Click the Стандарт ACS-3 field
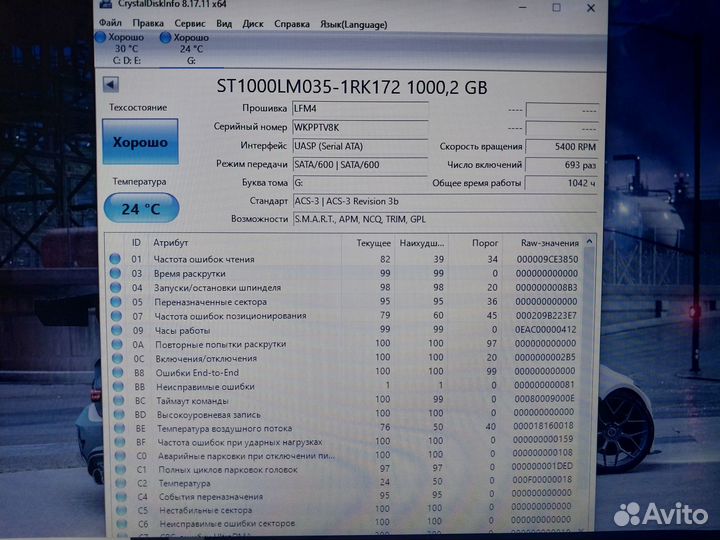The width and height of the screenshot is (720, 540). (x=444, y=201)
